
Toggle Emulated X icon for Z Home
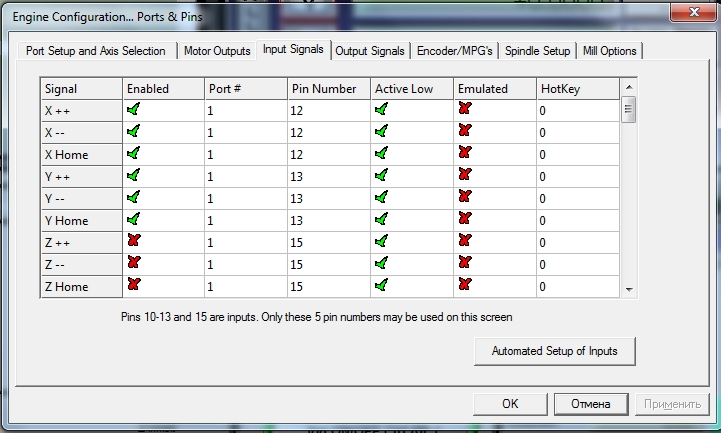(465, 285)
